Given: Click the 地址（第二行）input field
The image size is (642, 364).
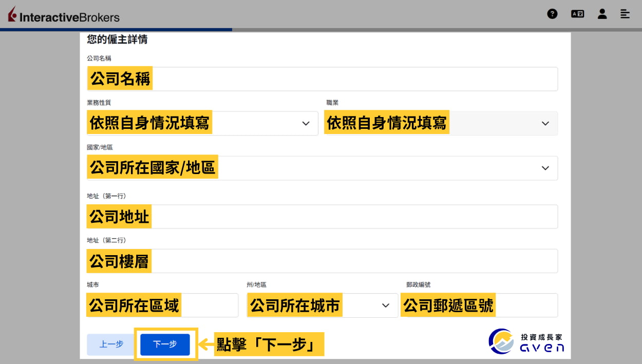Looking at the screenshot, I should point(322,261).
